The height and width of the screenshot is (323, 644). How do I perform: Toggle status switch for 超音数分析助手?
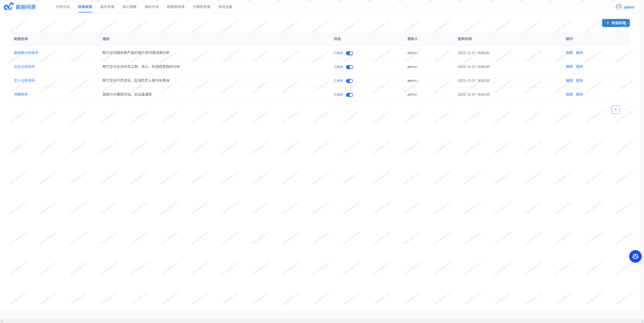[349, 53]
